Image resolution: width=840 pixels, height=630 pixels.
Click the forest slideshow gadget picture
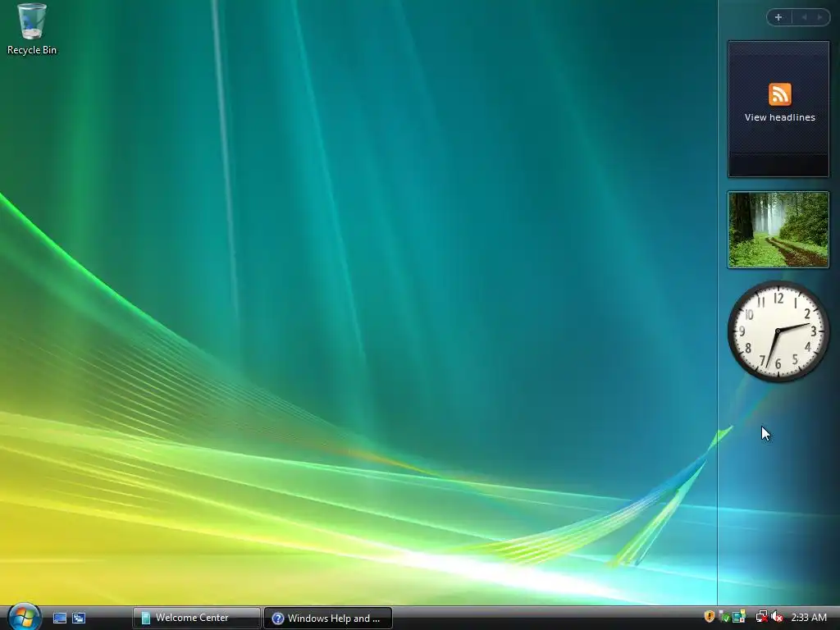[778, 230]
